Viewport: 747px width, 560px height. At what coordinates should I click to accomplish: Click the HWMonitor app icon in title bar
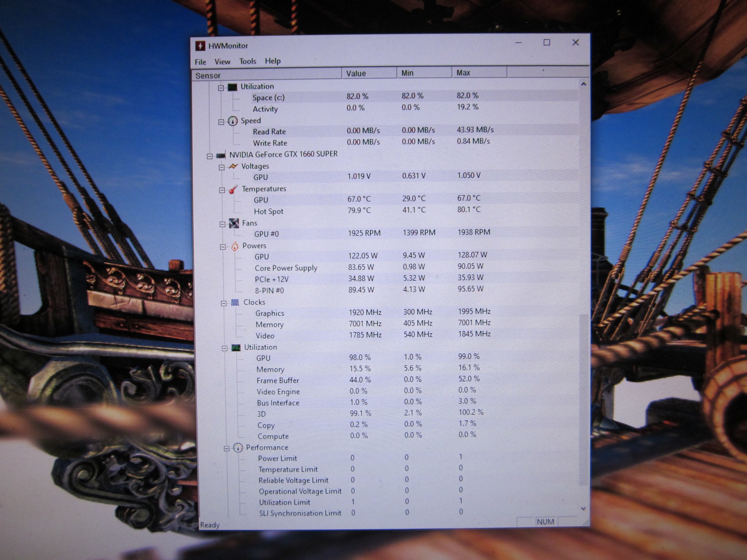tap(200, 46)
